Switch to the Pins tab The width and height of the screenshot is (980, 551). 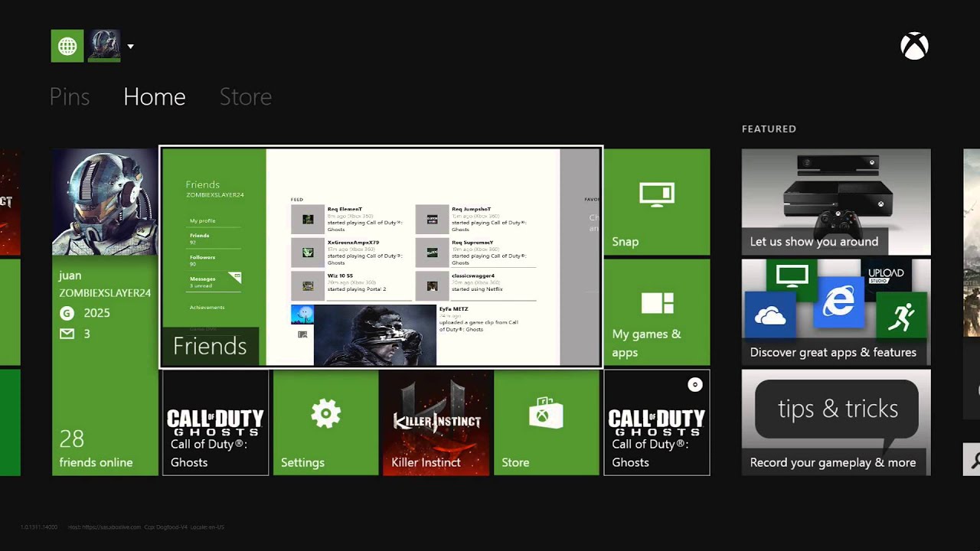pos(70,96)
